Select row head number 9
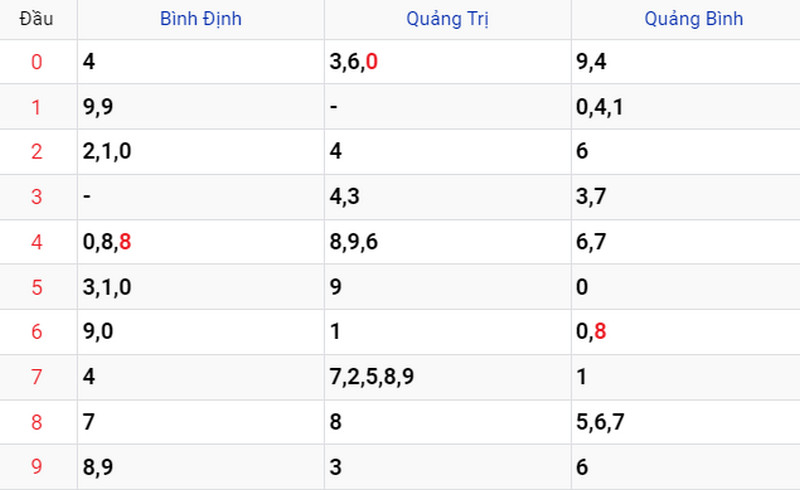Image resolution: width=800 pixels, height=490 pixels. pyautogui.click(x=37, y=467)
